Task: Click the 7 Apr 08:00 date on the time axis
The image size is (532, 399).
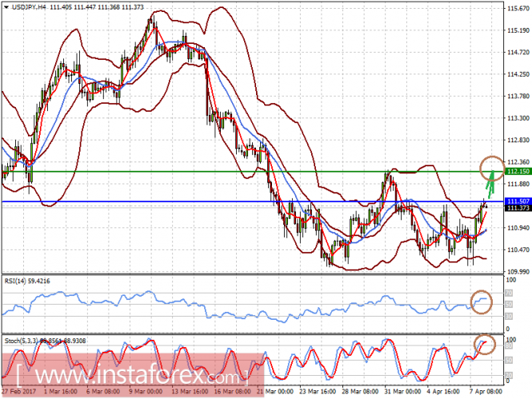Action: point(486,392)
